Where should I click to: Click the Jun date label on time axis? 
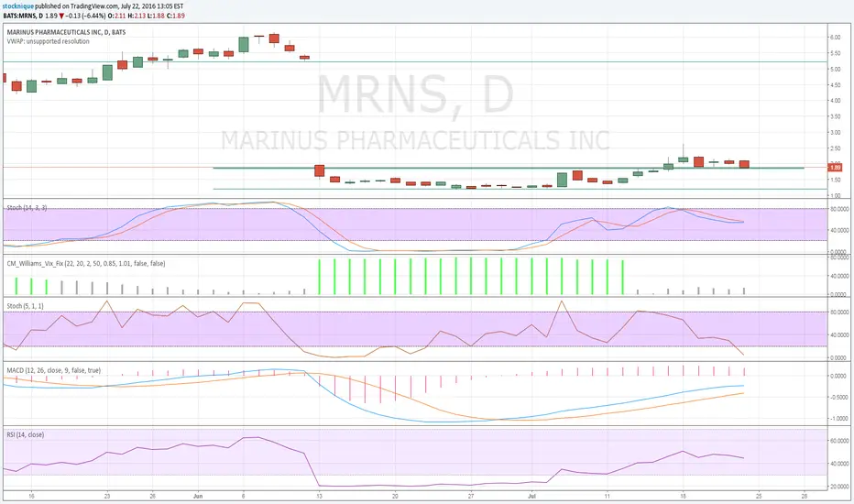click(198, 497)
